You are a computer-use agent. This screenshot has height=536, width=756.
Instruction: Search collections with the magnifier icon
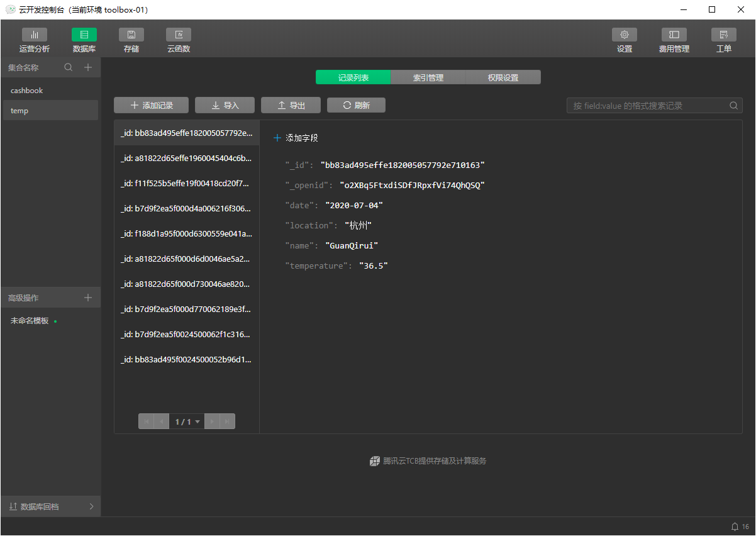69,67
